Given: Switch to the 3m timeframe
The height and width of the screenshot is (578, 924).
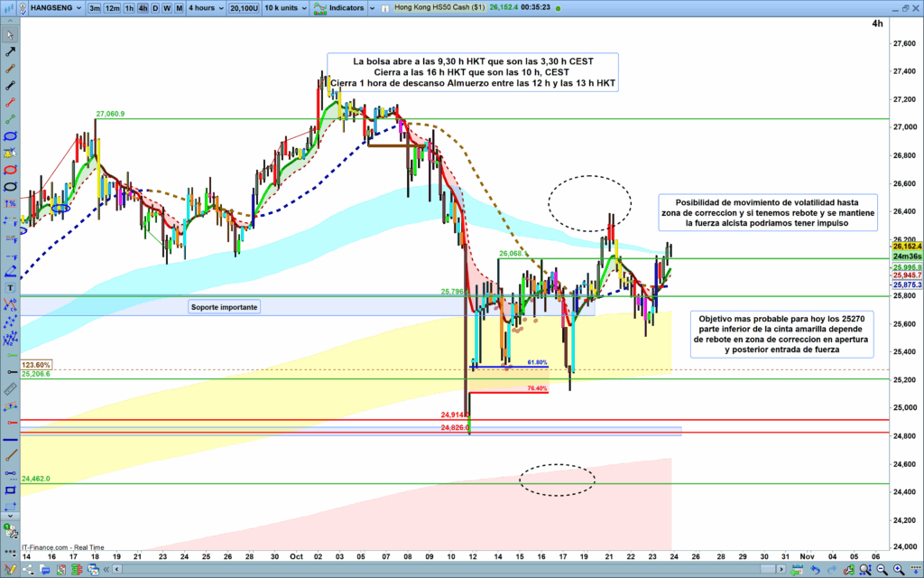Looking at the screenshot, I should pyautogui.click(x=95, y=7).
